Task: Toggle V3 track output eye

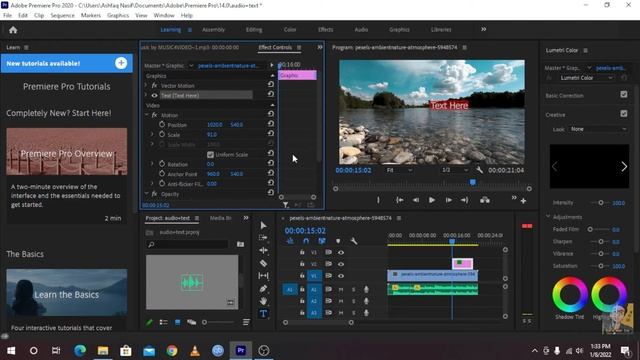Action: click(x=341, y=252)
